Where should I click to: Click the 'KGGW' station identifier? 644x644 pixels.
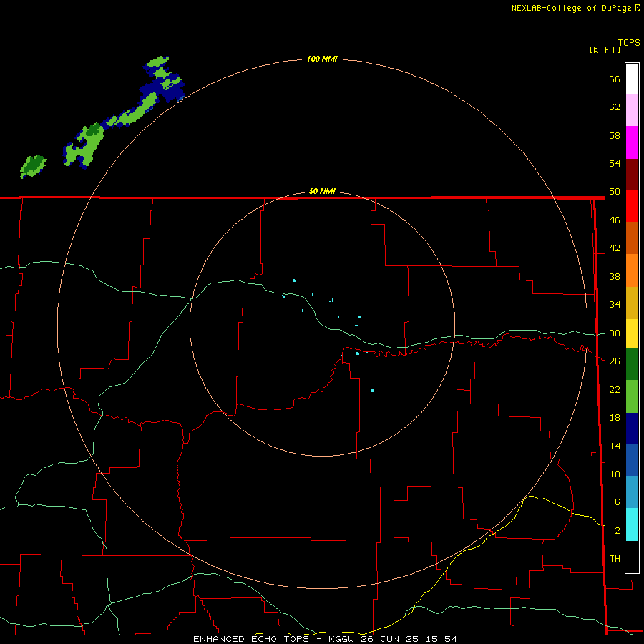(x=341, y=639)
